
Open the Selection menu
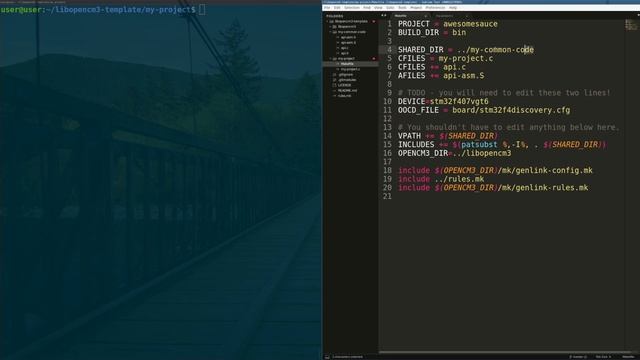click(352, 8)
